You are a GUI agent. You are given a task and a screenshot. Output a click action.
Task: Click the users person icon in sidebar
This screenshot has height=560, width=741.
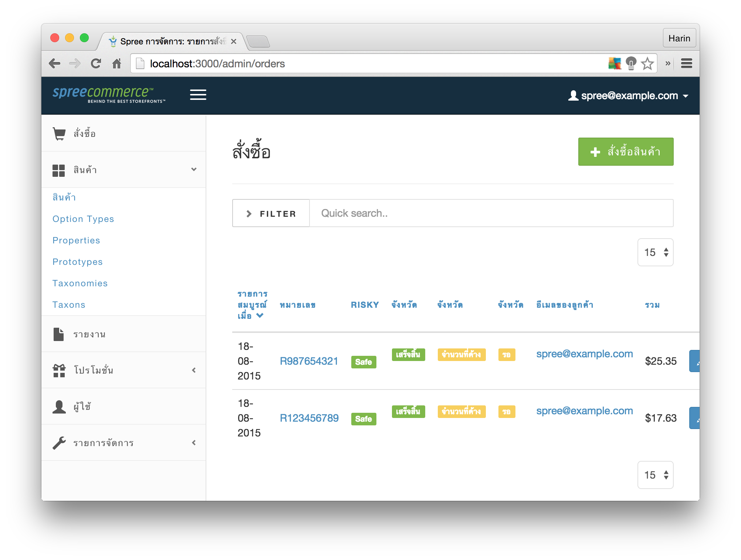tap(59, 406)
